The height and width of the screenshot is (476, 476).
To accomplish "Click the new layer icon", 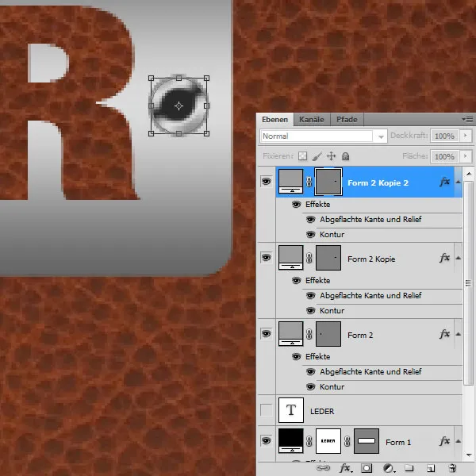I will click(430, 469).
